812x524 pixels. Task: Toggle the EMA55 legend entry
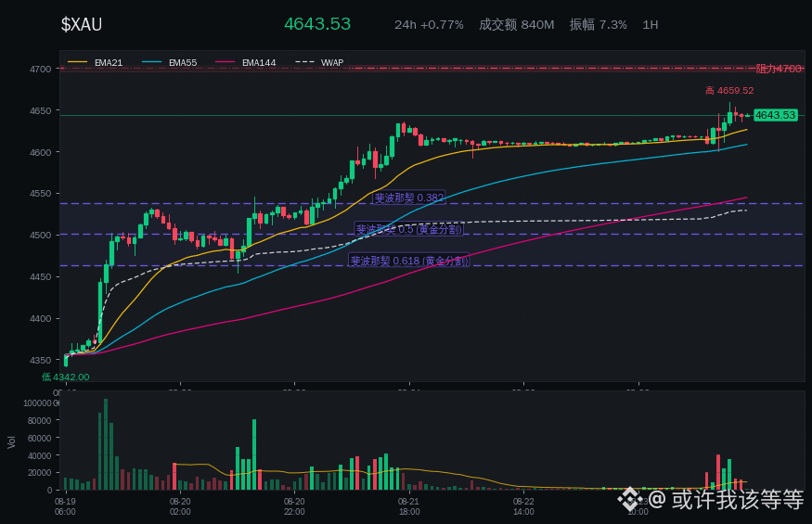[169, 63]
